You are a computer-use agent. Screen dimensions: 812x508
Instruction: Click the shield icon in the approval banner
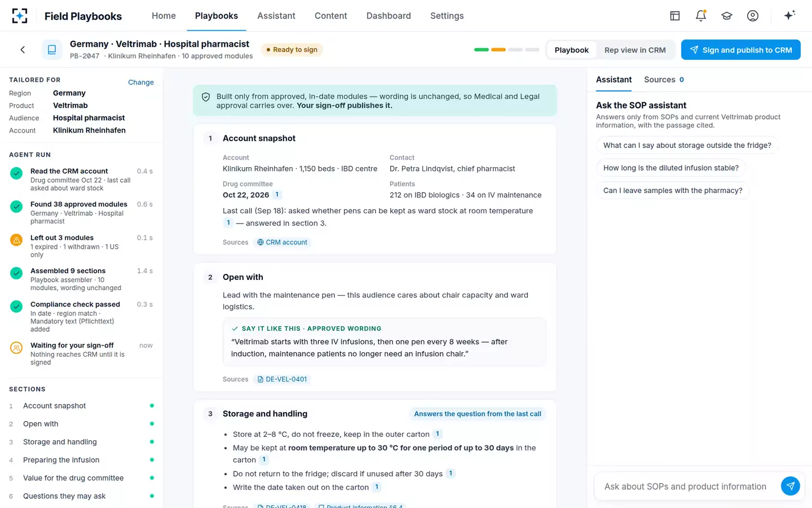coord(206,97)
